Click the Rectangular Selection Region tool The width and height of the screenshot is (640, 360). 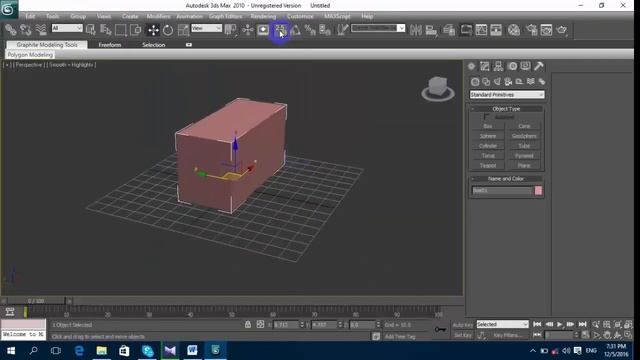pyautogui.click(x=120, y=30)
